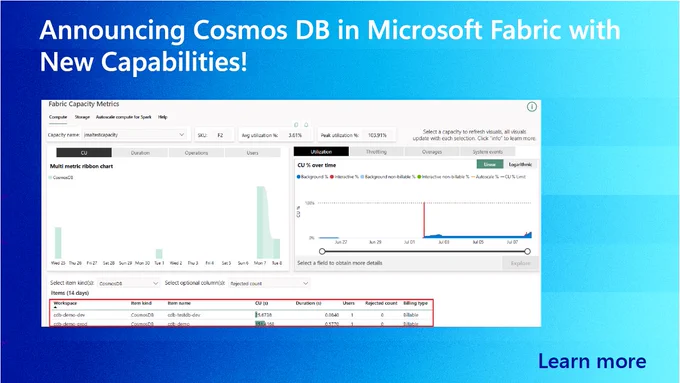Click the SKU value F2
Screen dimensions: 680x383
(220, 135)
